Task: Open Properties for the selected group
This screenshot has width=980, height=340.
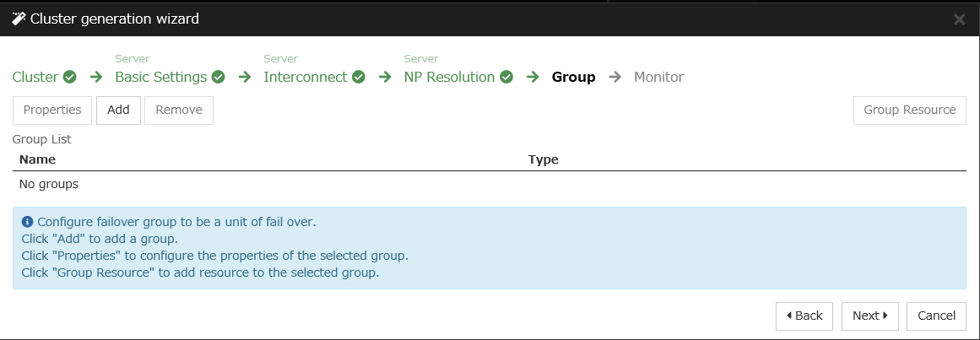Action: pos(52,110)
